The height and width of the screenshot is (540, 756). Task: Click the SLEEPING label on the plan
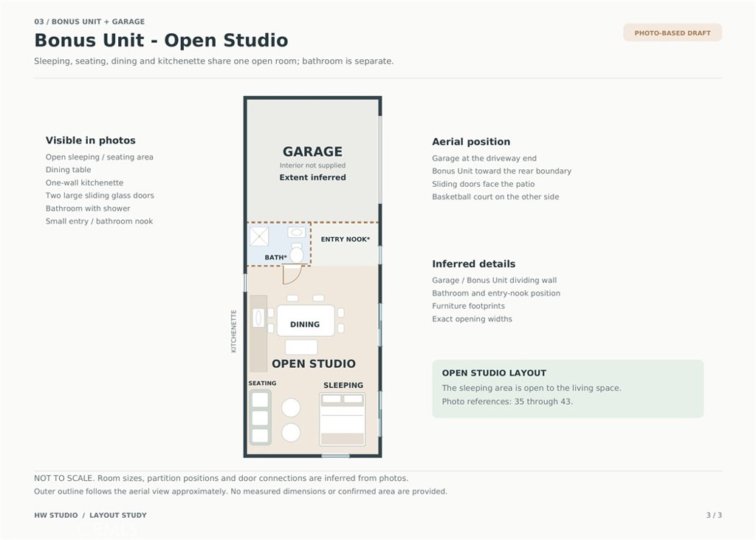tap(343, 385)
